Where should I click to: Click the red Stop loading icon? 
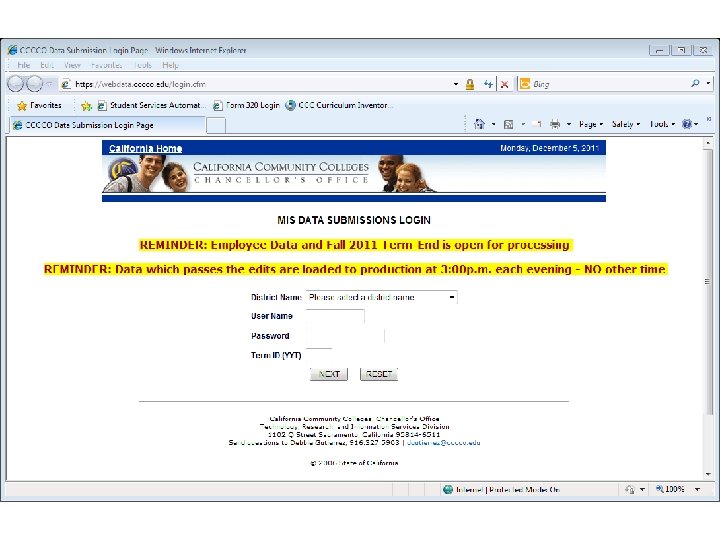click(x=504, y=84)
